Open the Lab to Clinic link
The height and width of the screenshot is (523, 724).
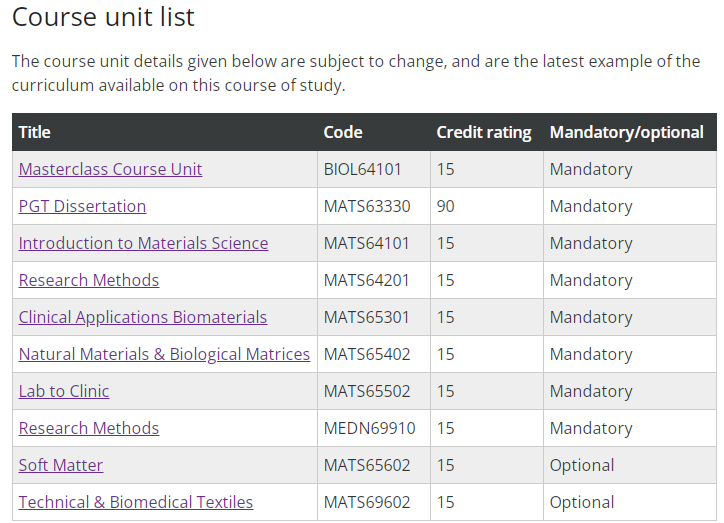tap(64, 391)
